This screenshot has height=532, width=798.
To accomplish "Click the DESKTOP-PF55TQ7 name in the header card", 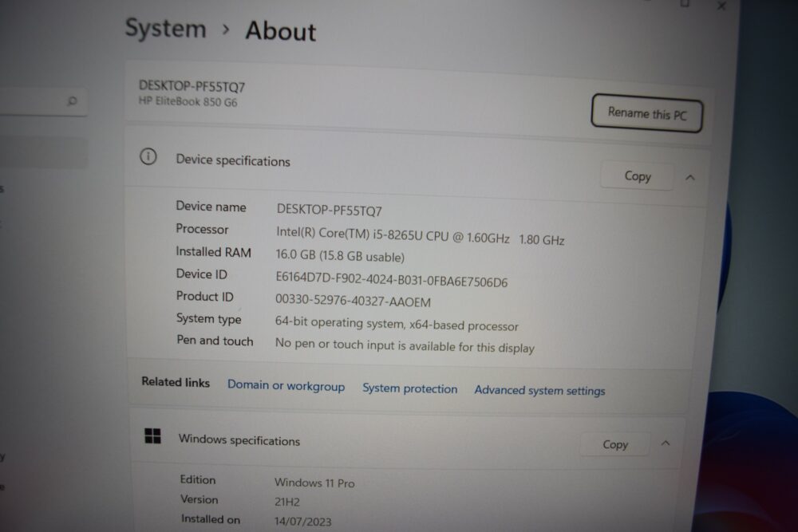I will click(x=192, y=86).
